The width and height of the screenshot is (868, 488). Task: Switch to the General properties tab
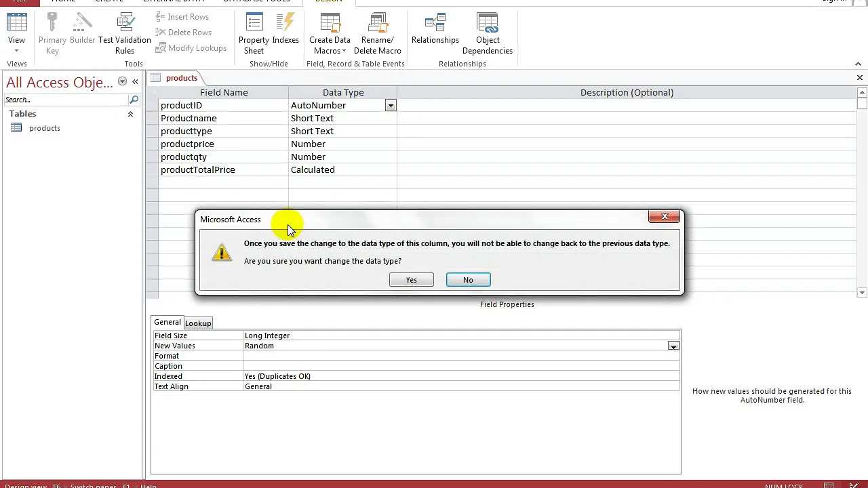pos(167,322)
